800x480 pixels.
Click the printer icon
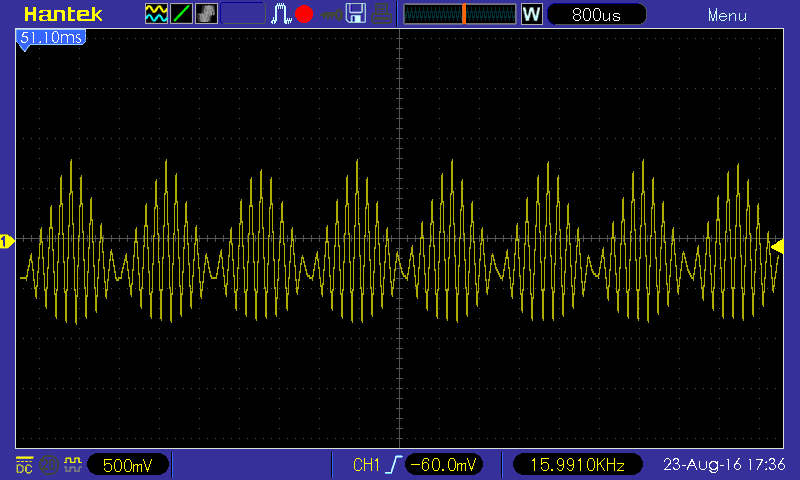click(381, 14)
